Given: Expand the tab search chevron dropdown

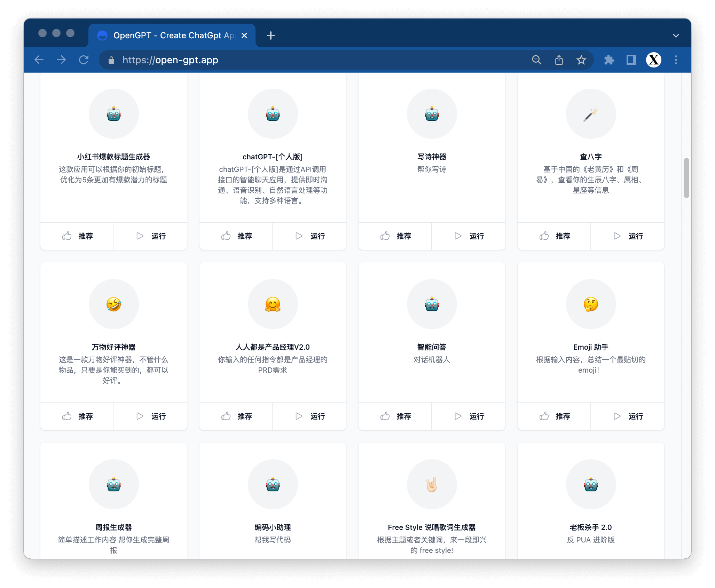Looking at the screenshot, I should [x=676, y=35].
